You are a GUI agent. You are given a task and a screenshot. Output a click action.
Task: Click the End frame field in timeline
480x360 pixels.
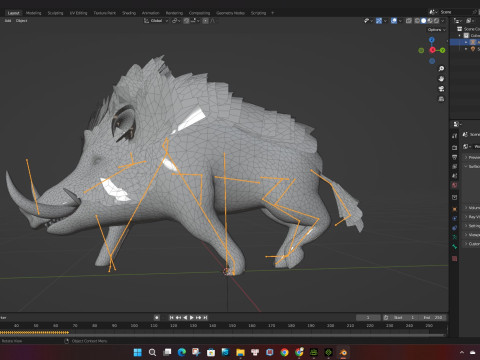[x=432, y=317]
